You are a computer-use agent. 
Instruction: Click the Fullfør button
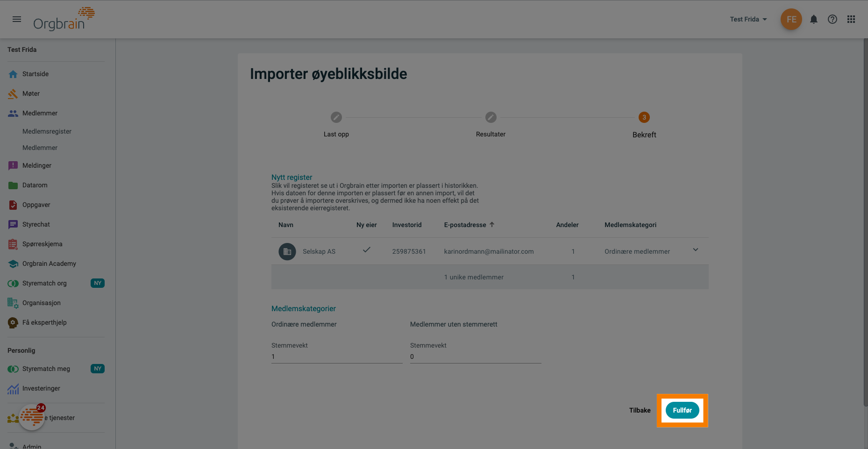683,410
